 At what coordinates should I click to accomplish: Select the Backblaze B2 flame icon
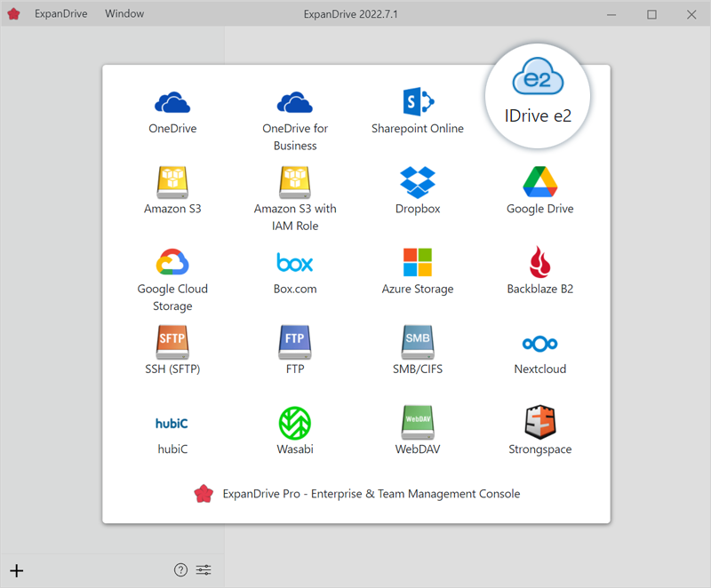click(x=540, y=262)
